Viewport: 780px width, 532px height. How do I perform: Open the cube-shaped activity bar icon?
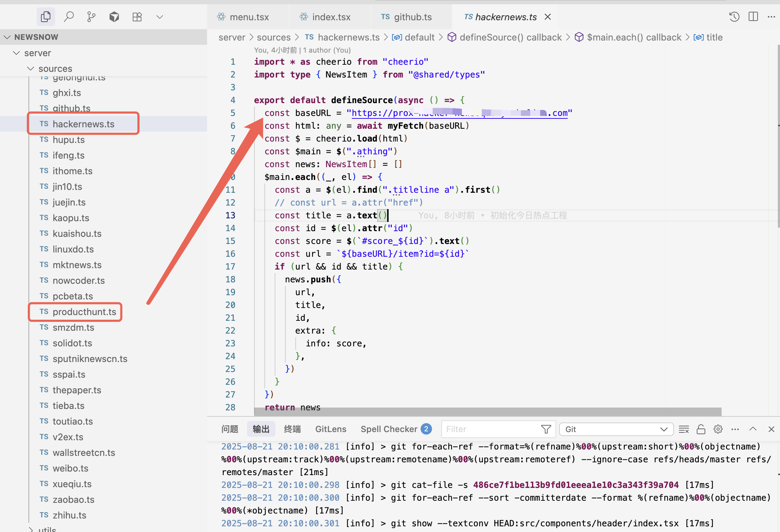point(114,17)
